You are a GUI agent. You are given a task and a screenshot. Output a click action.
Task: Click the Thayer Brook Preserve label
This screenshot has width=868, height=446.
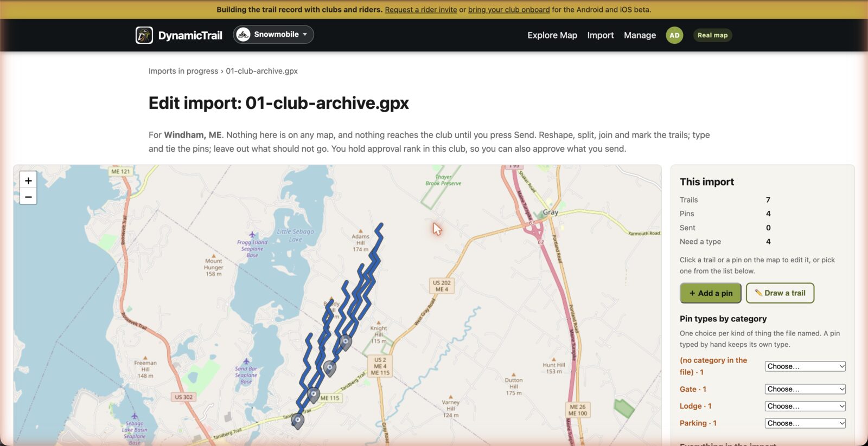[x=443, y=180]
